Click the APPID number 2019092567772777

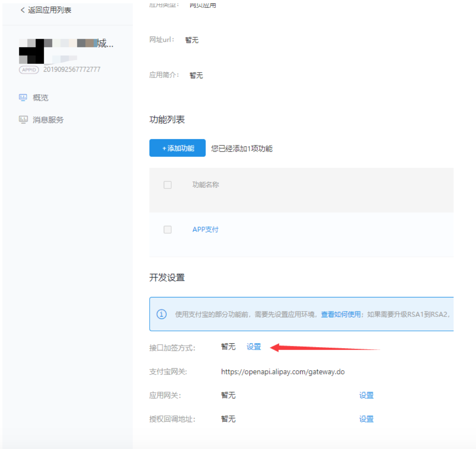click(x=72, y=70)
